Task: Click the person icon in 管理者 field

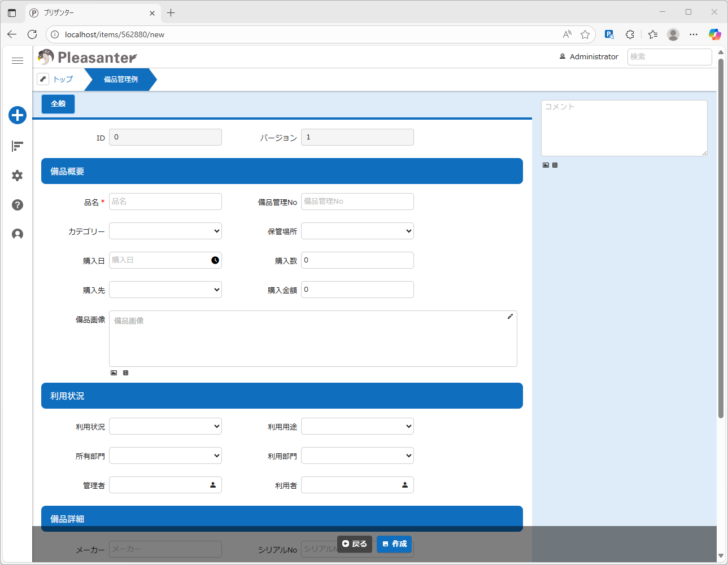Action: [x=213, y=485]
